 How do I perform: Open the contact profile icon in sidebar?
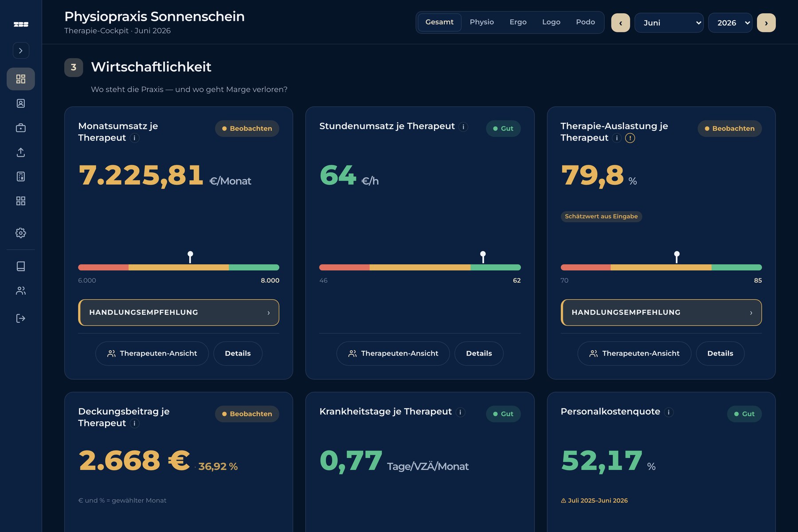pyautogui.click(x=21, y=103)
